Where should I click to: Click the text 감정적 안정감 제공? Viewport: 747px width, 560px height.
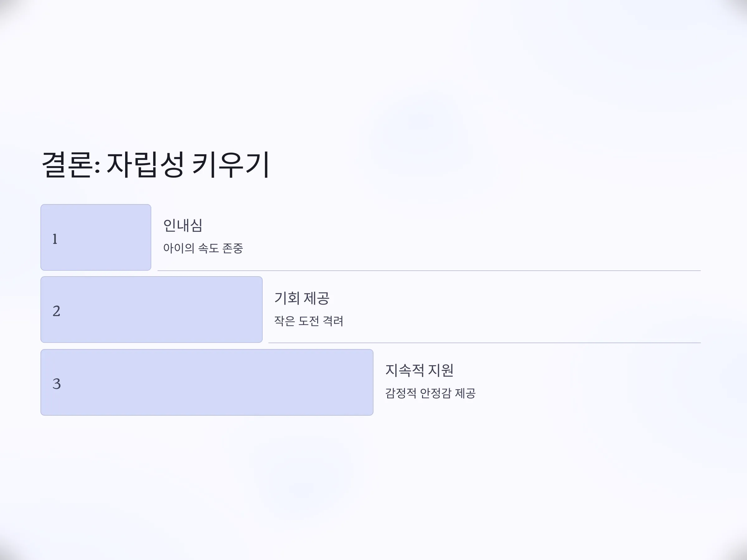coord(430,393)
